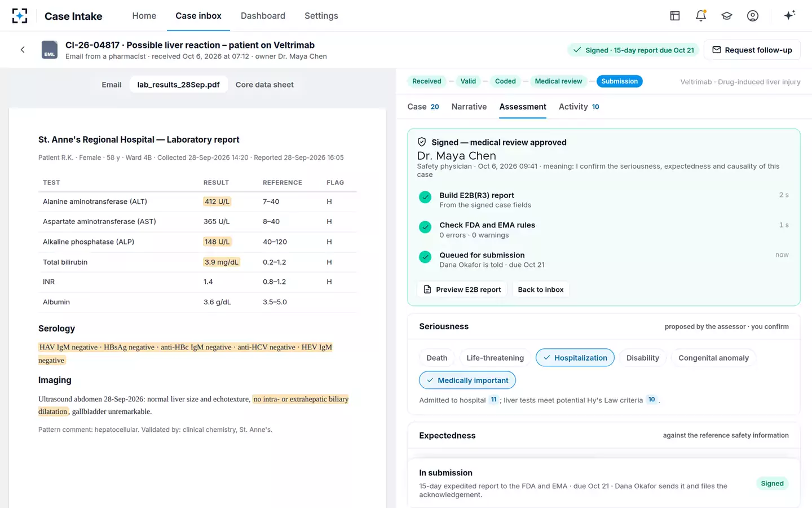
Task: Select the Medical review workflow step
Action: point(558,81)
